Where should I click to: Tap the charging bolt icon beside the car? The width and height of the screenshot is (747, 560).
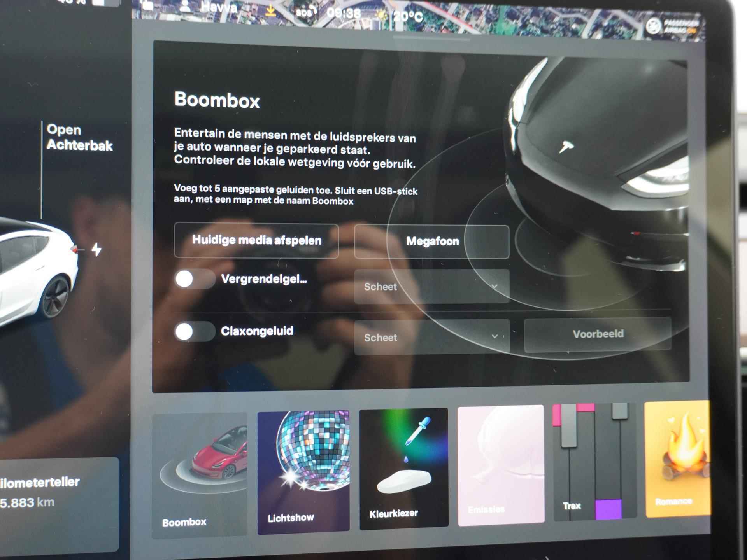(x=96, y=249)
